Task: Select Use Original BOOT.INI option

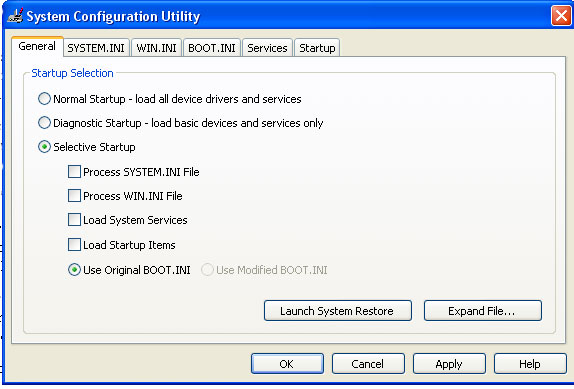Action: coord(74,270)
